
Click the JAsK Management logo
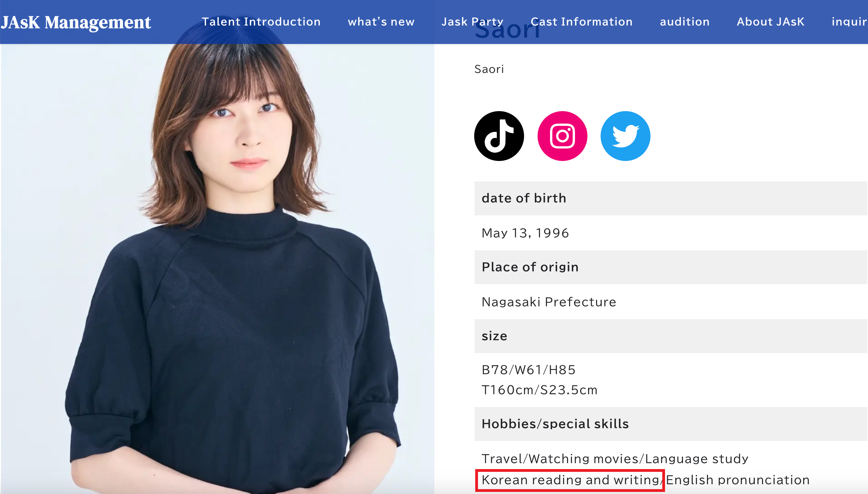76,23
